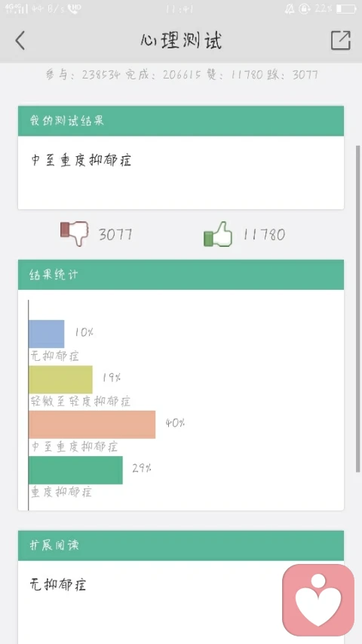Viewport: 362px width, 644px height.
Task: Open the share icon at top right
Action: [341, 40]
